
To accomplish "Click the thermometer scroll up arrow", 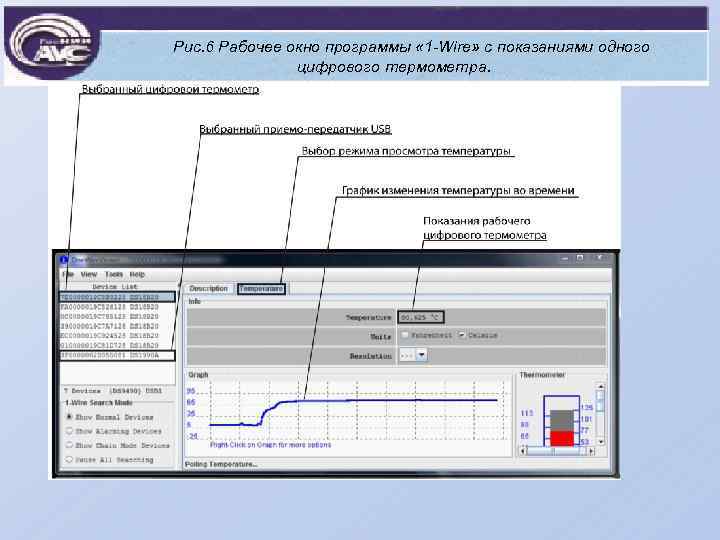I will 600,387.
